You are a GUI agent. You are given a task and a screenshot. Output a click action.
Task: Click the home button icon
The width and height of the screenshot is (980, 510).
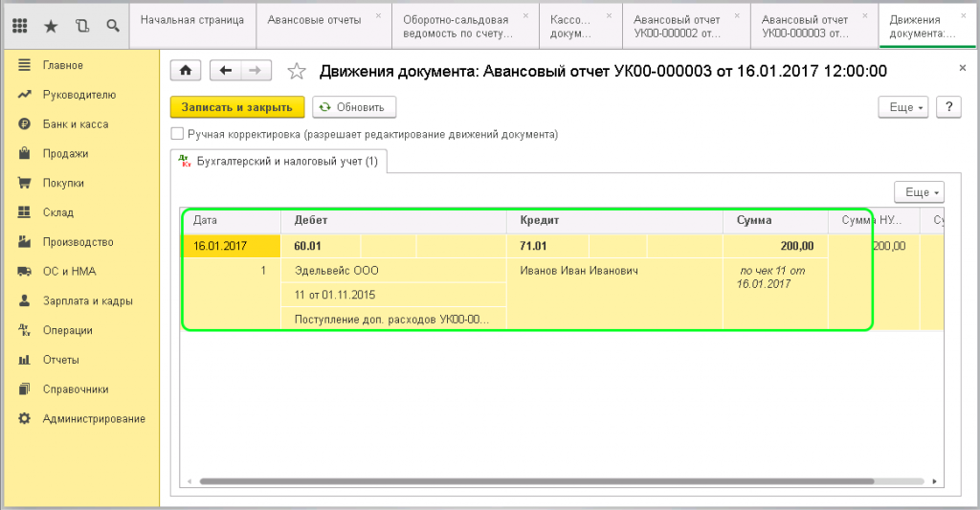[x=186, y=71]
